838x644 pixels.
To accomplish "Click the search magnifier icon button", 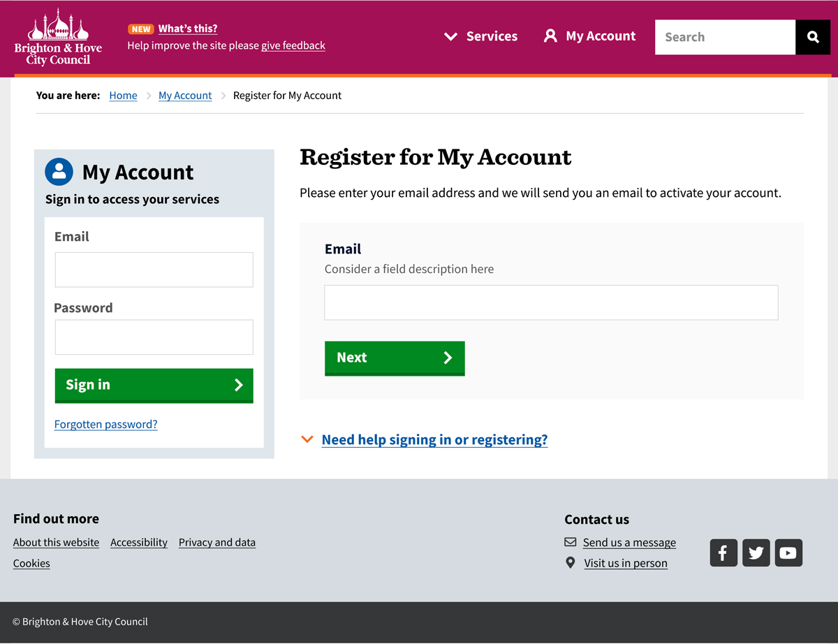I will [813, 37].
